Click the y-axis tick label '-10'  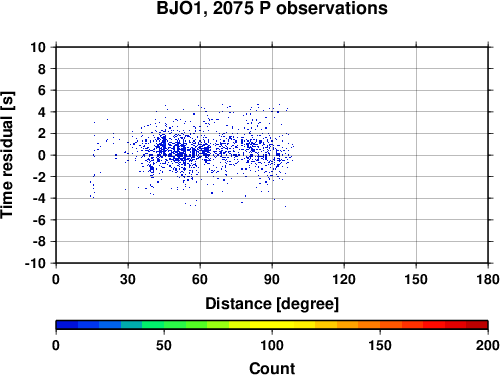tap(35, 263)
